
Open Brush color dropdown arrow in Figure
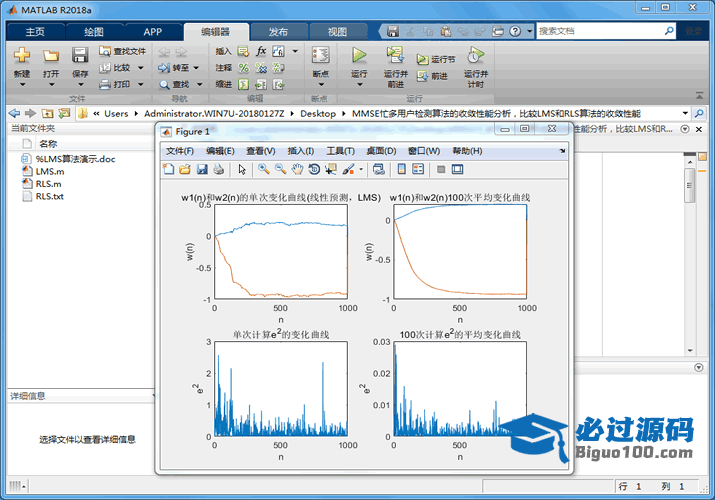361,170
